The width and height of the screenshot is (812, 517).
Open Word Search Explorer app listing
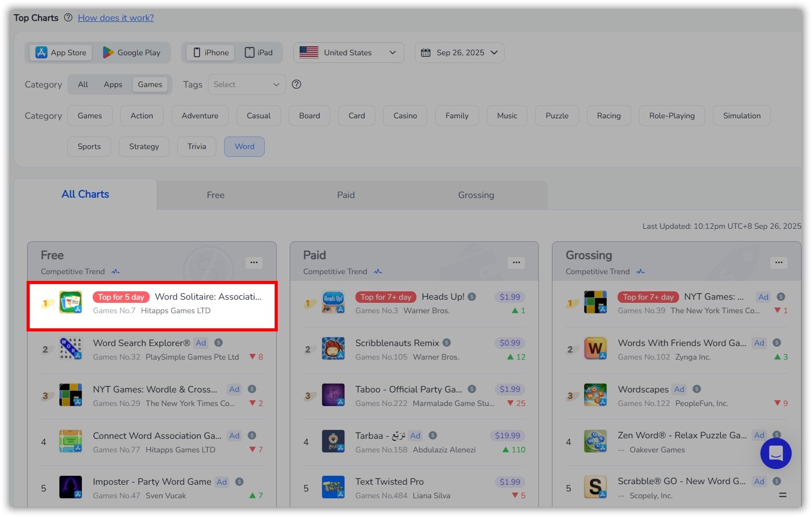click(141, 343)
